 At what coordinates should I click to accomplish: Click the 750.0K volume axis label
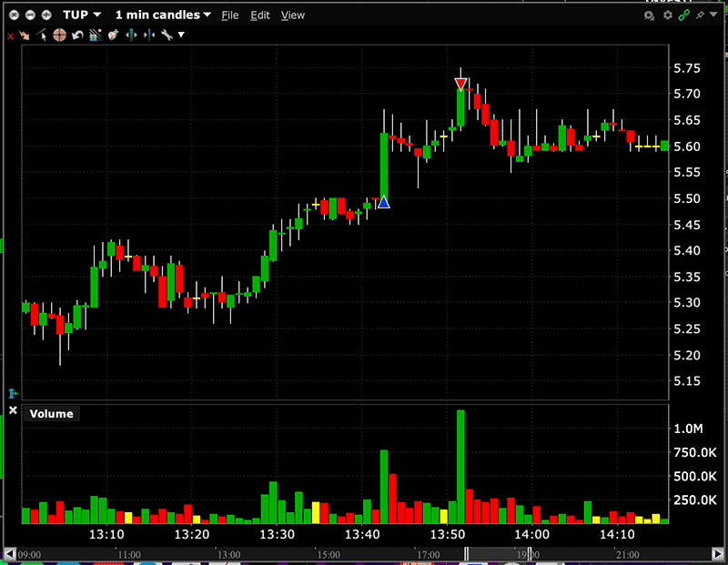695,453
